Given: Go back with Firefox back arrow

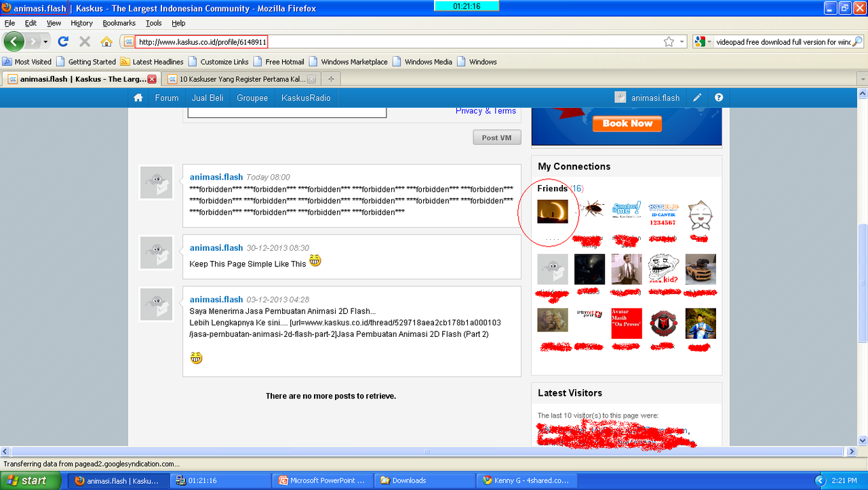Looking at the screenshot, I should click(x=14, y=41).
